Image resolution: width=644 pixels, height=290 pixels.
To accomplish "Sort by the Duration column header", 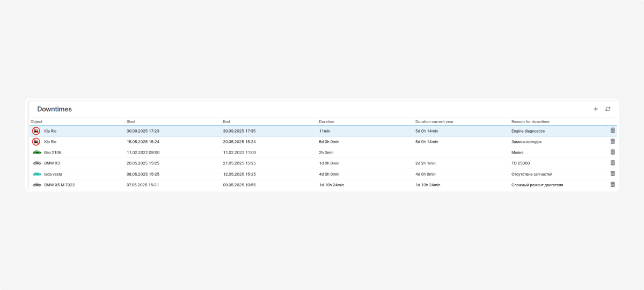I will coord(326,121).
